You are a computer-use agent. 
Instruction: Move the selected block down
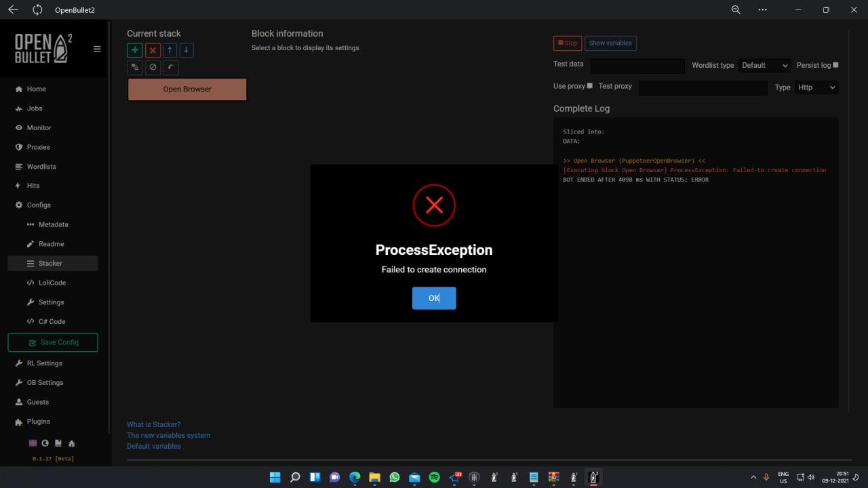click(186, 49)
